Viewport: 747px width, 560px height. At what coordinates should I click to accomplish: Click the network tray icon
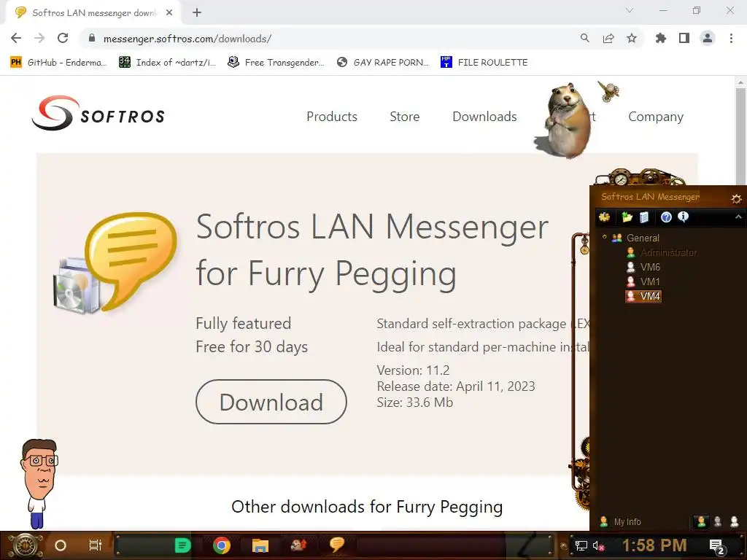(581, 545)
